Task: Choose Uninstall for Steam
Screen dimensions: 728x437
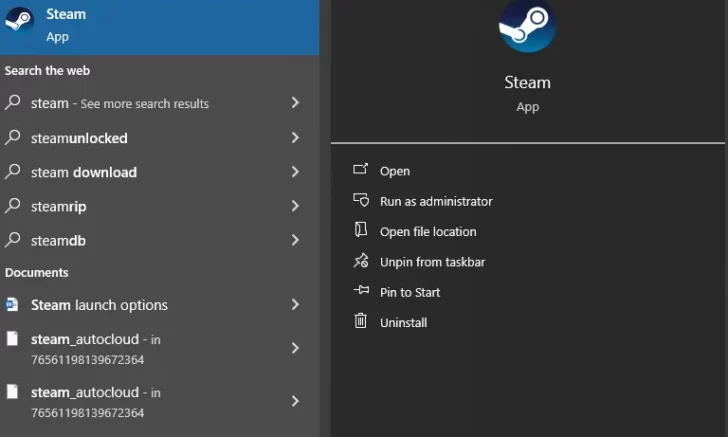Action: (403, 322)
